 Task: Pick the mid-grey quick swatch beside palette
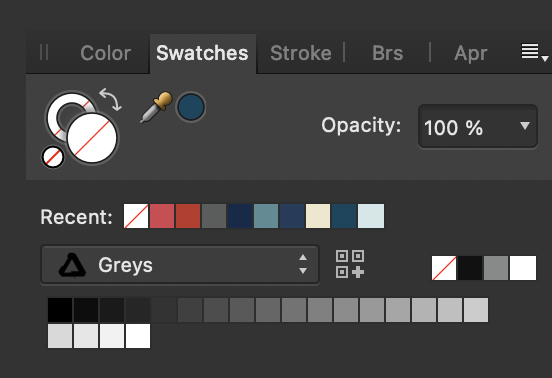coord(496,268)
